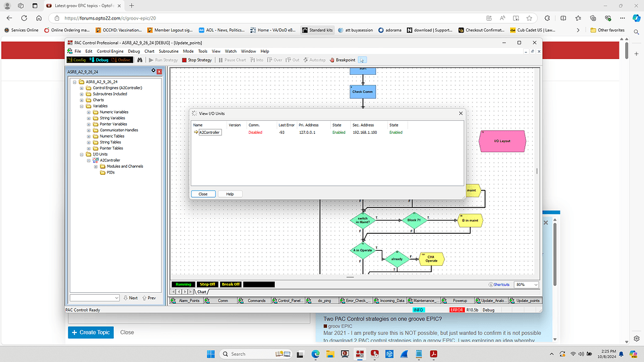Click the pink I/O Layout block

coord(502,141)
